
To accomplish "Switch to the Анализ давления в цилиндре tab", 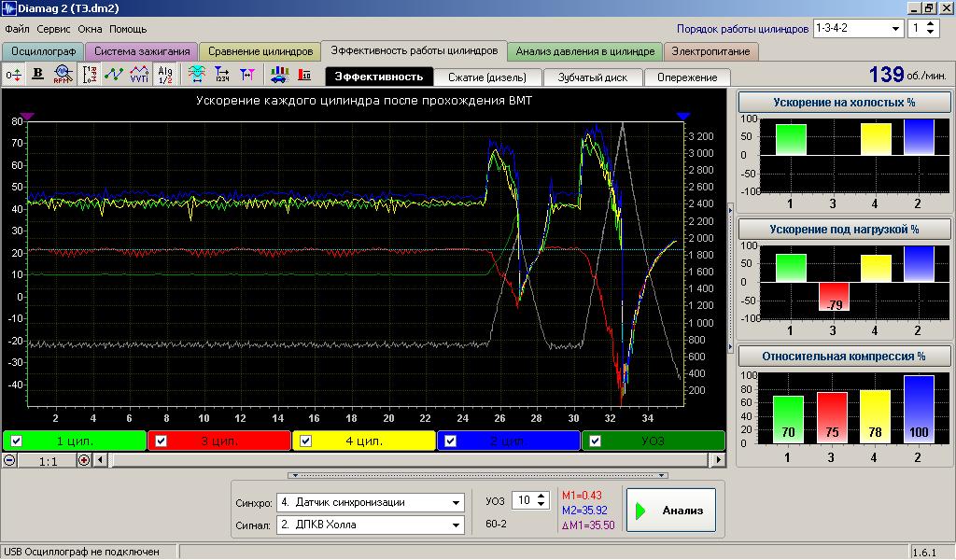I will pos(585,51).
